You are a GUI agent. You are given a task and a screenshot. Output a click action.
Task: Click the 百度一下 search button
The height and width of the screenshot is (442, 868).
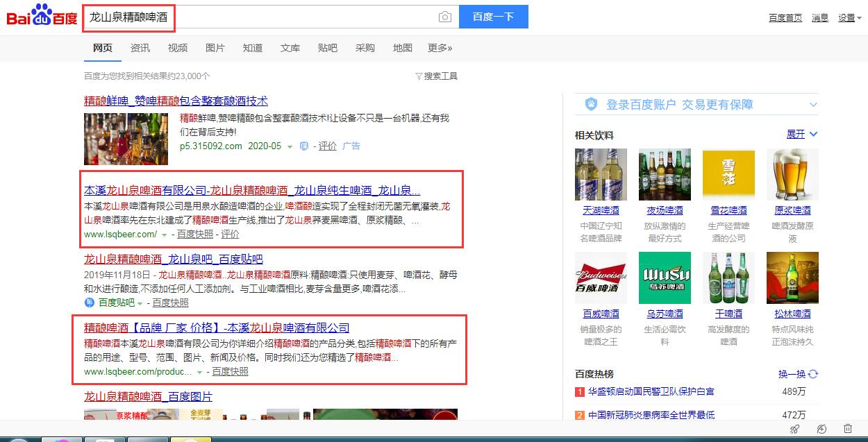(x=493, y=17)
